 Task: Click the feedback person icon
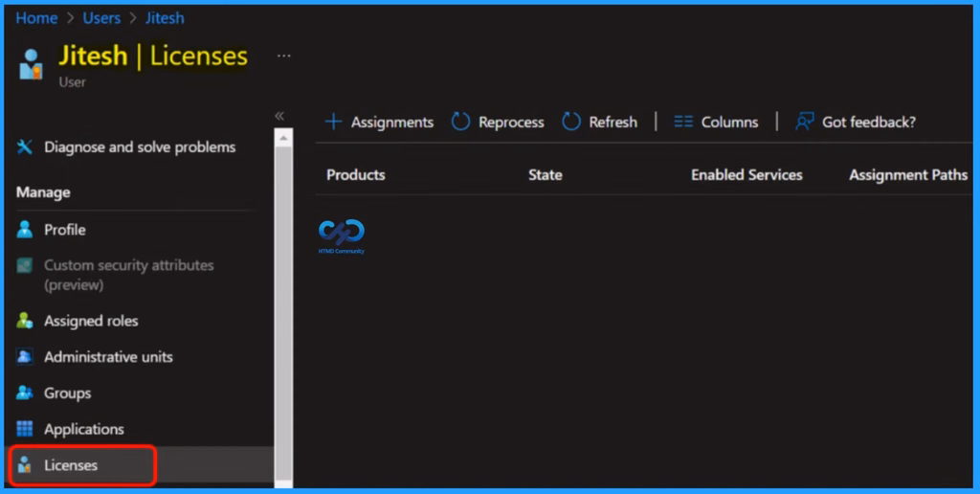point(804,122)
